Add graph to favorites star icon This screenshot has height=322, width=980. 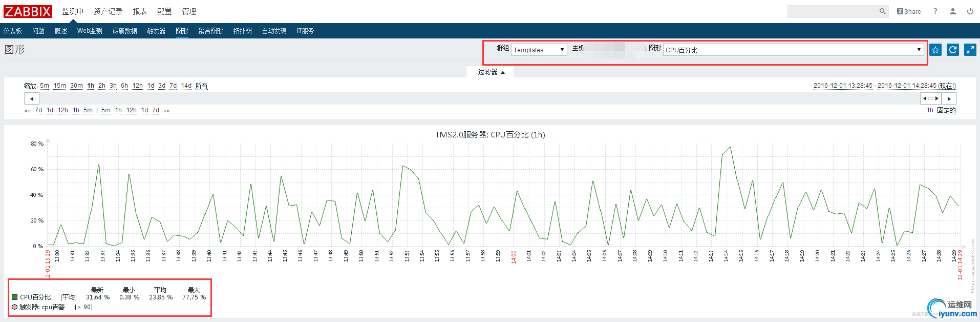pos(935,50)
